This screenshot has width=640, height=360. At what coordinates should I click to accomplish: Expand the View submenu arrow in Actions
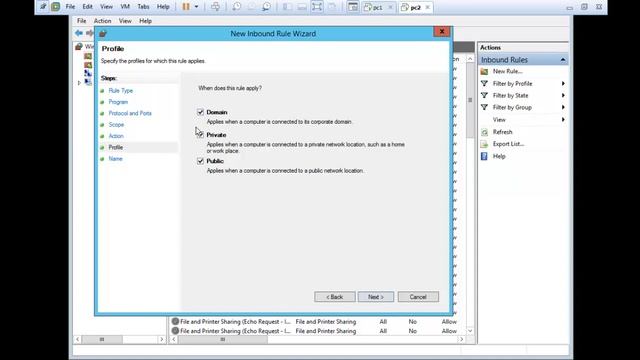tap(563, 119)
